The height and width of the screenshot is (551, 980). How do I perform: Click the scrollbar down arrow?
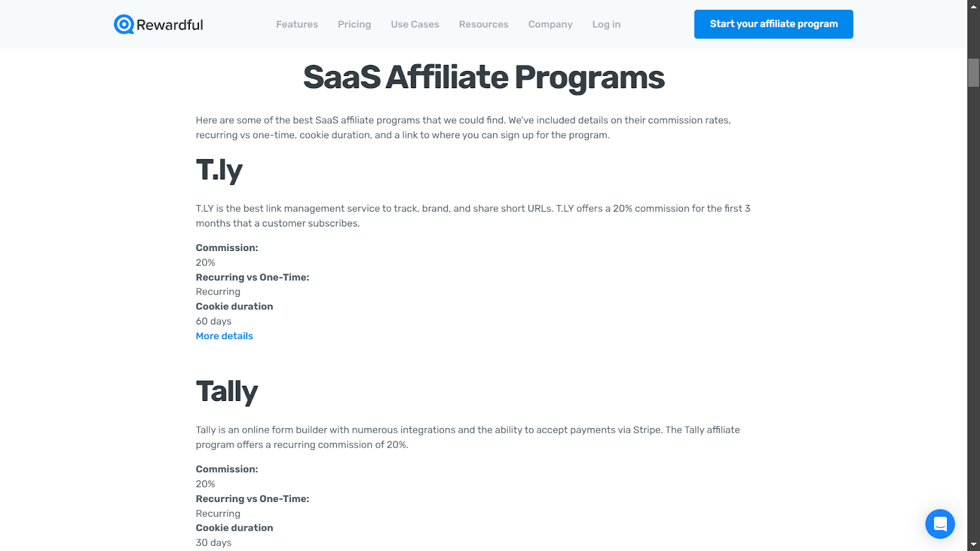[973, 544]
